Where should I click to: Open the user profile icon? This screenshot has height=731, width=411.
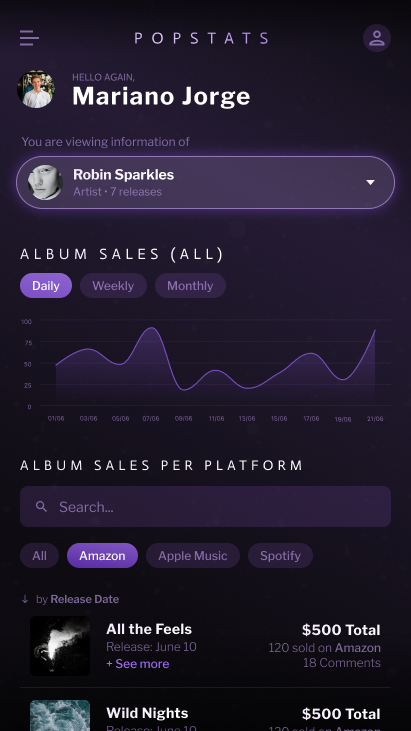377,38
